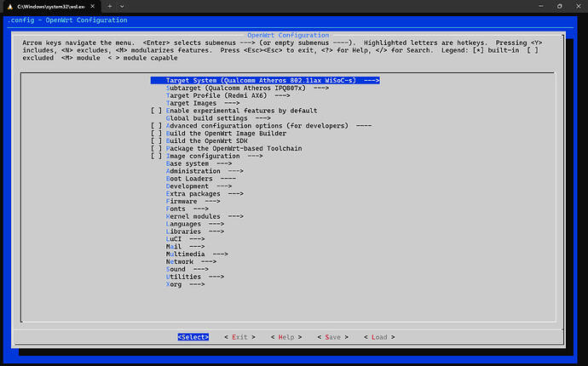The height and width of the screenshot is (366, 588).
Task: Select Target Profile (Redmi AX6)
Action: (x=228, y=95)
